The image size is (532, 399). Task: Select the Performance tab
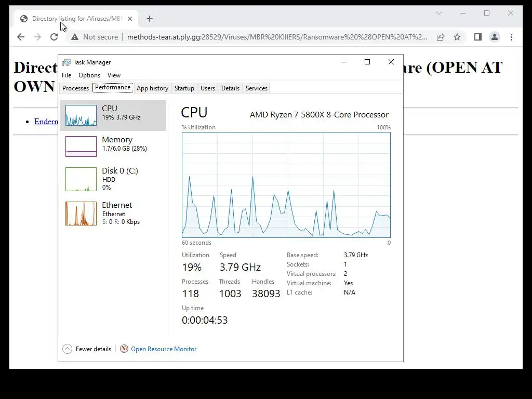click(x=113, y=87)
